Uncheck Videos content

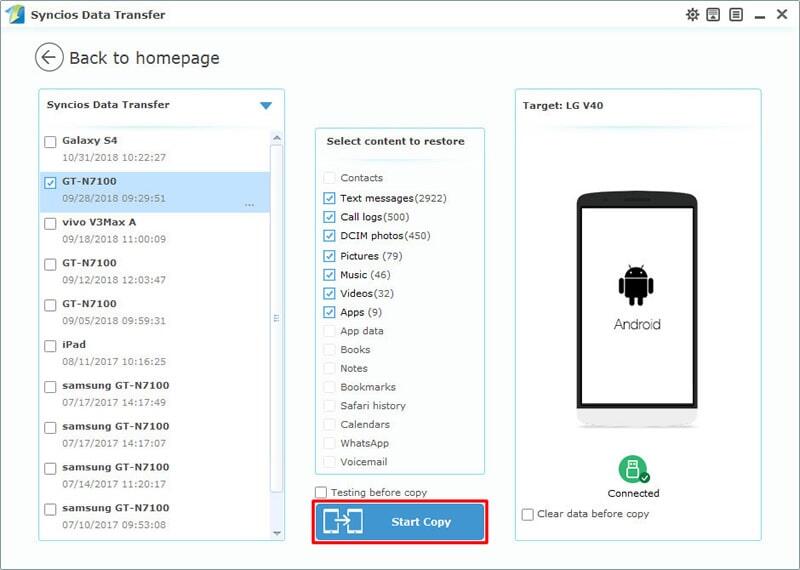[x=329, y=293]
